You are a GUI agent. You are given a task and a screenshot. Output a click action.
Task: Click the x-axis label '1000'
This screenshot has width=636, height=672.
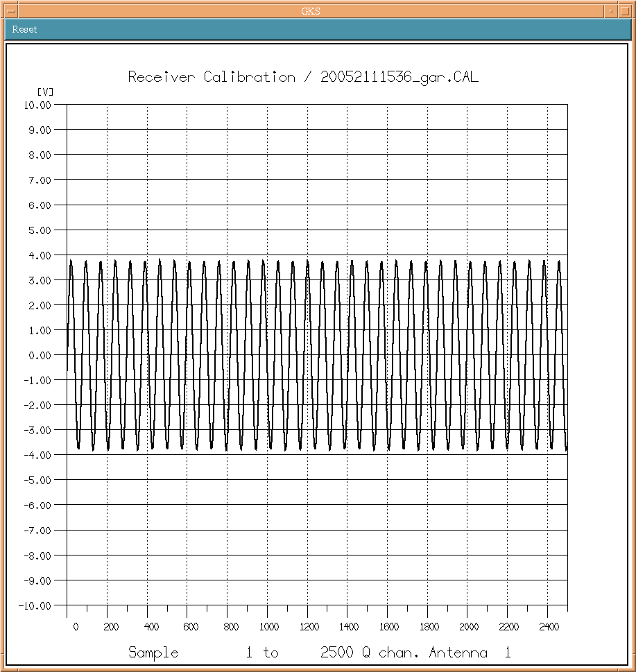point(269,627)
